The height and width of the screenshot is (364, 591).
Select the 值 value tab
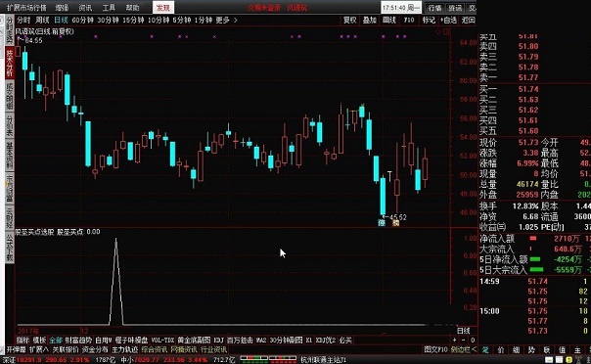click(x=562, y=350)
